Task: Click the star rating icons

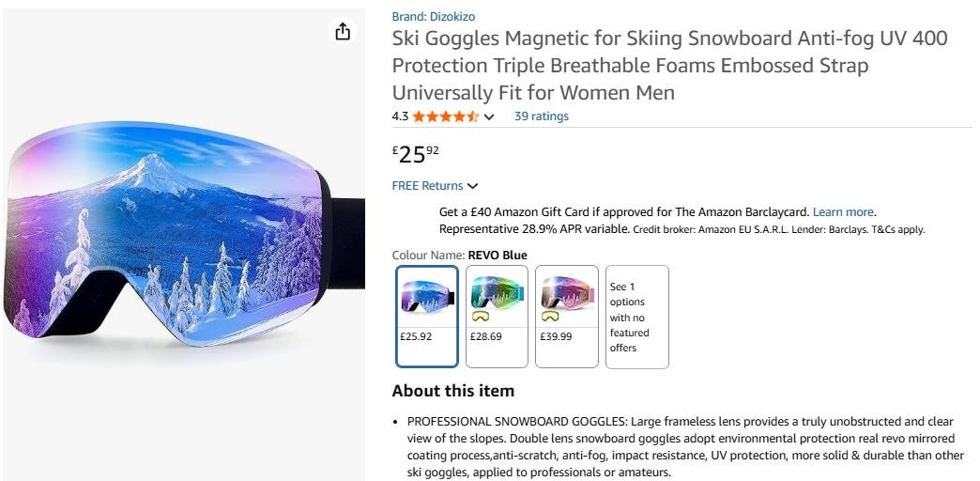Action: [446, 116]
